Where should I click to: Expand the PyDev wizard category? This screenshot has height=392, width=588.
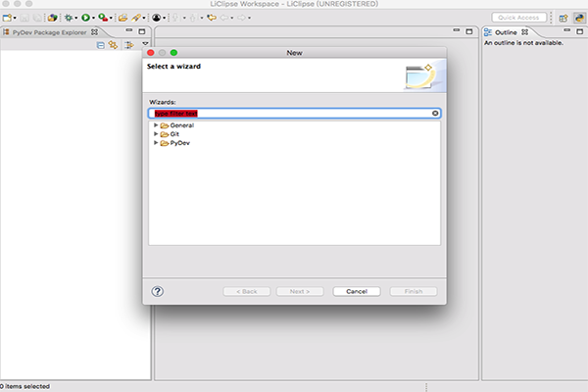tap(155, 143)
